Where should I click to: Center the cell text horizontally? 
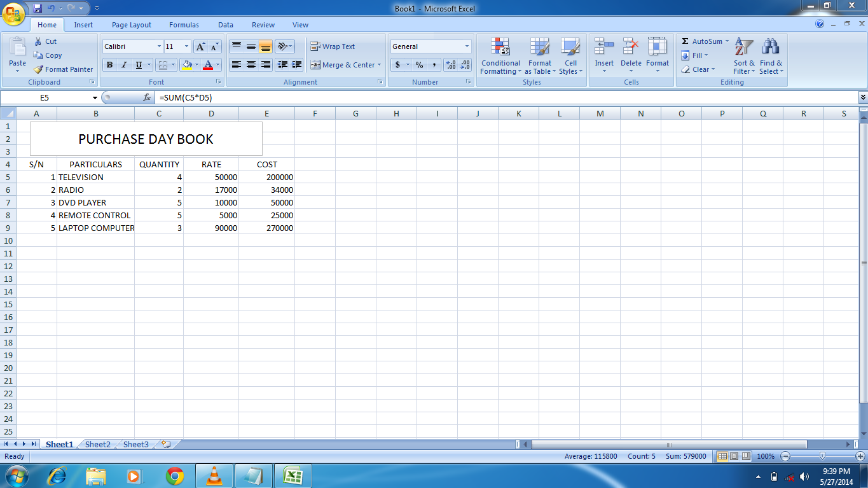click(x=251, y=65)
